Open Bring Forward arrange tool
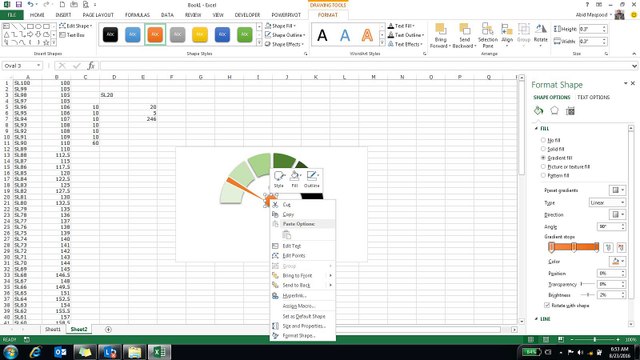 [x=440, y=36]
